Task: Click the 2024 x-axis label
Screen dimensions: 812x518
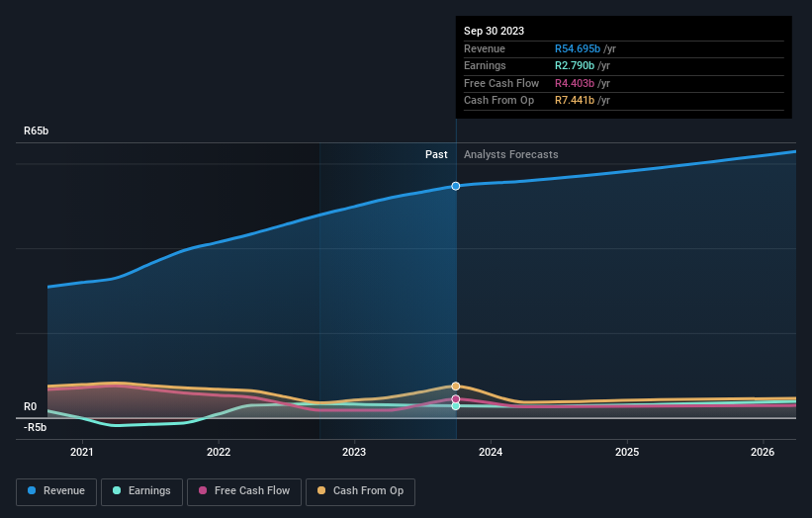Action: [x=491, y=452]
